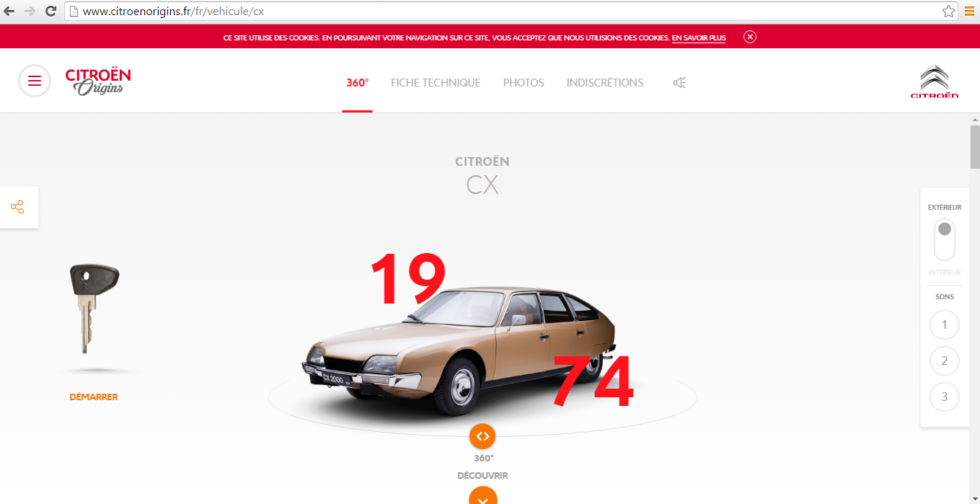Open the share panel icon
This screenshot has width=980, height=504.
(17, 208)
